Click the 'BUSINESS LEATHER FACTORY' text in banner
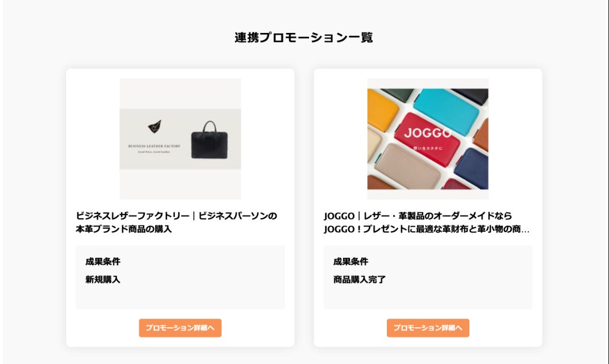The height and width of the screenshot is (364, 609). 155,146
